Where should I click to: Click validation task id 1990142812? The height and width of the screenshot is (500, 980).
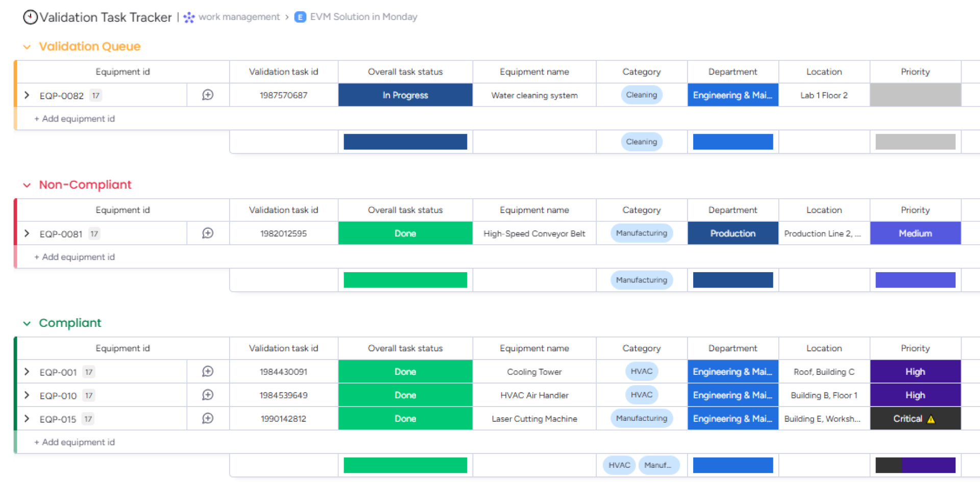(x=283, y=419)
